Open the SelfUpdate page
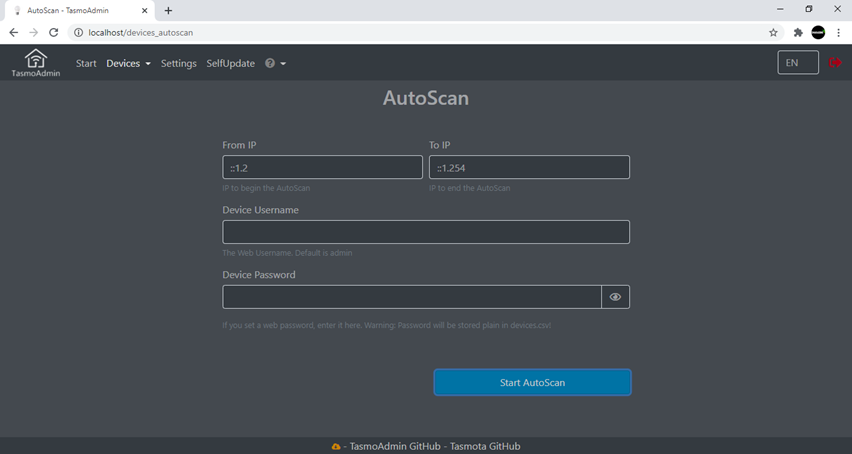 [x=230, y=63]
